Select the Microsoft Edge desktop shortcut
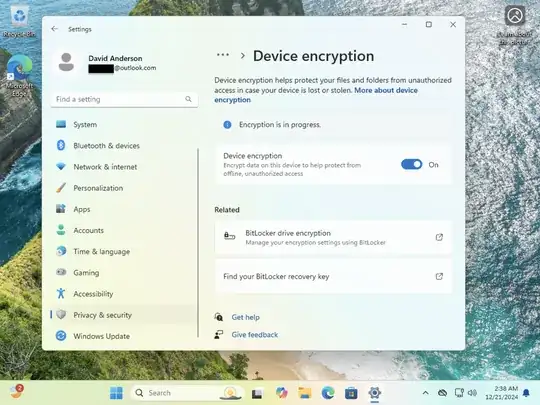This screenshot has height=405, width=540. tap(19, 76)
